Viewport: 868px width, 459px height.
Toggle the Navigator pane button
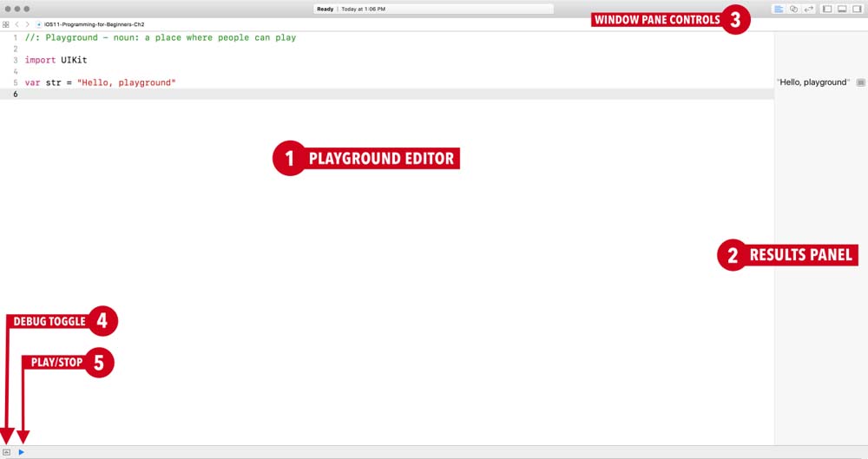(x=827, y=9)
